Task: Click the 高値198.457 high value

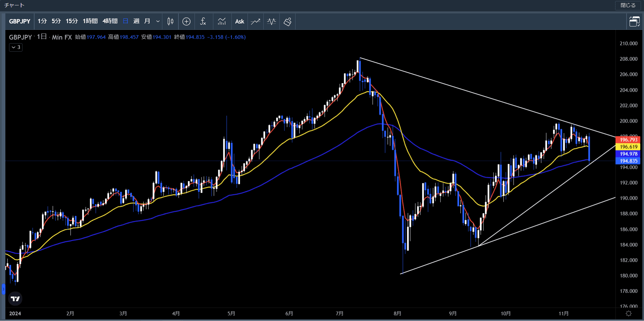Action: [x=123, y=37]
